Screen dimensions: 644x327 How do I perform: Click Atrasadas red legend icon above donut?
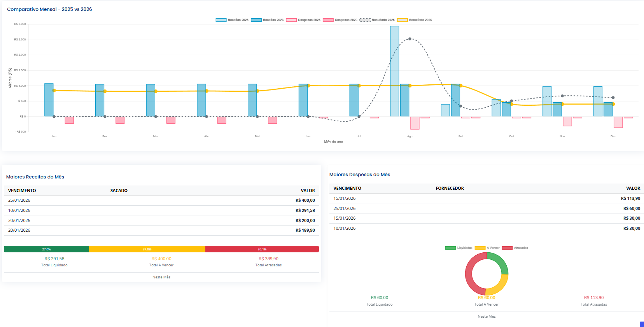507,248
